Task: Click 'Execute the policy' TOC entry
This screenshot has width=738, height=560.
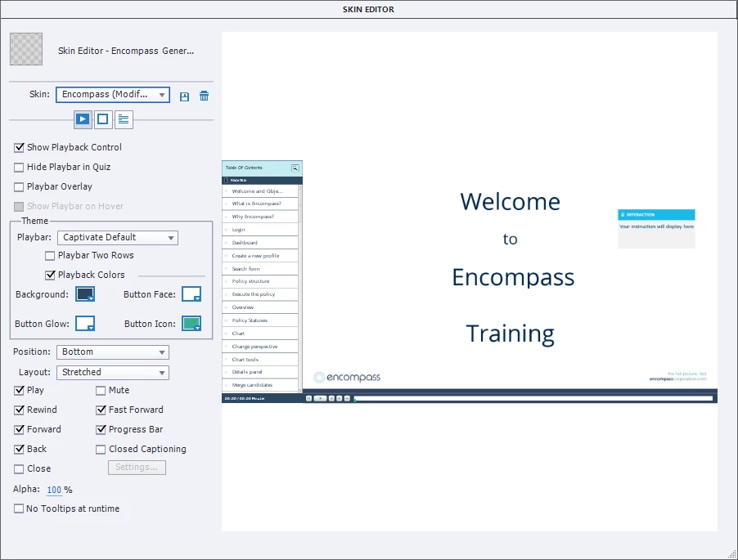Action: pos(260,294)
